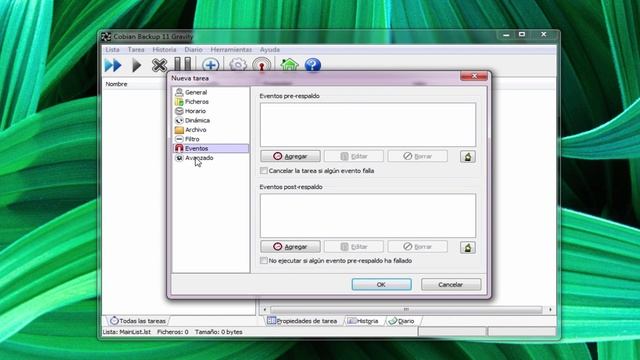This screenshot has width=640, height=360.
Task: Click order icon beside pre-respaldo Borrar
Action: 468,156
